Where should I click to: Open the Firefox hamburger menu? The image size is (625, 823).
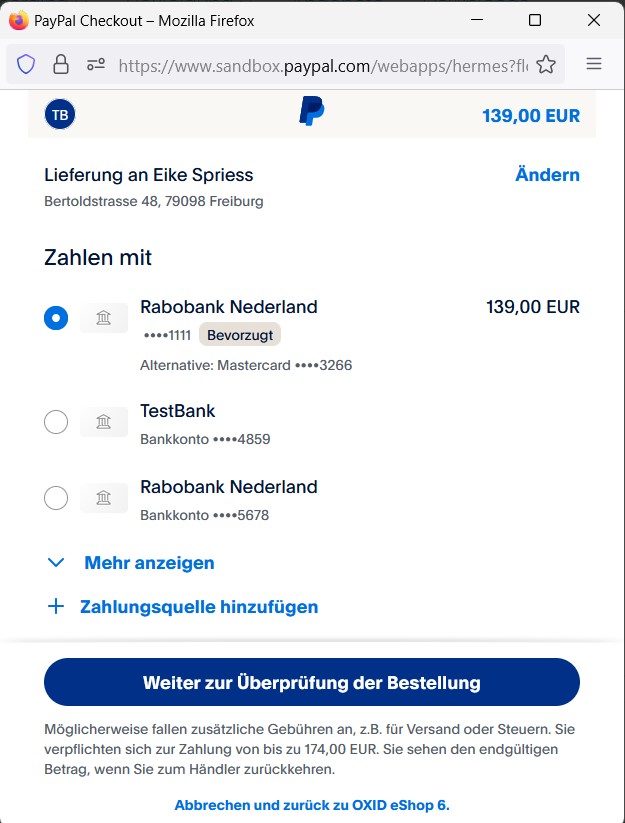(x=594, y=64)
